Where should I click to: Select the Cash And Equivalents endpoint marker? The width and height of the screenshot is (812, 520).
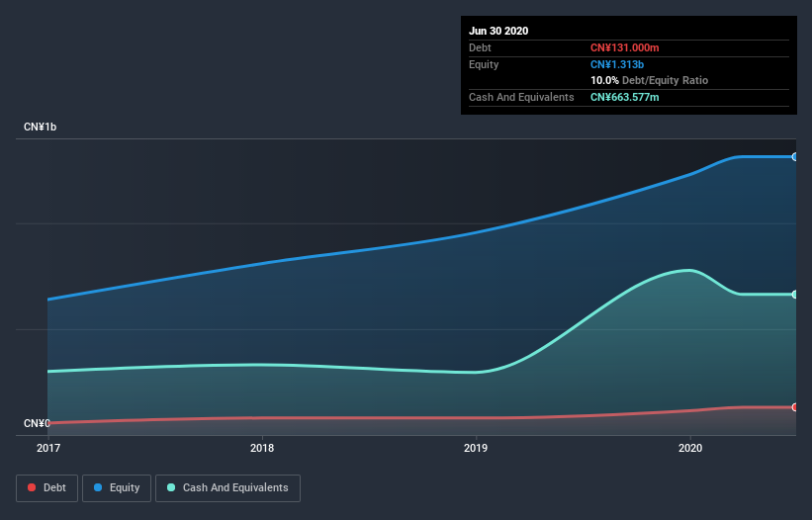[795, 295]
